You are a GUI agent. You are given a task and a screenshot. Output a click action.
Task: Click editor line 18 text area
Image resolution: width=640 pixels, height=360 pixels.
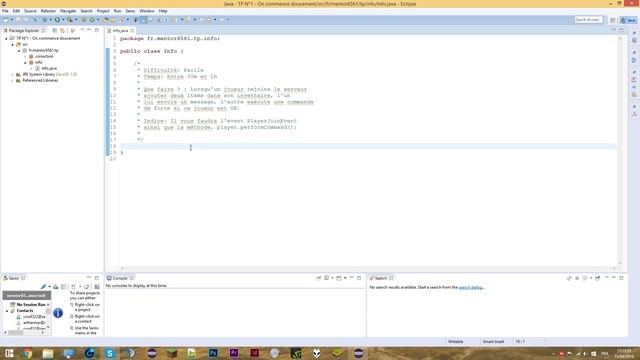coord(368,146)
